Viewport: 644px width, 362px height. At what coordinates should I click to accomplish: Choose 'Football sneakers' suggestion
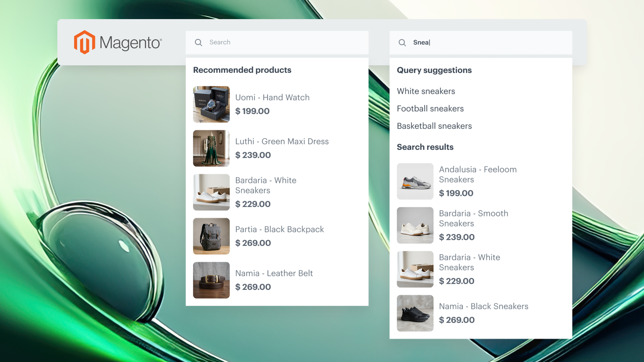coord(430,109)
